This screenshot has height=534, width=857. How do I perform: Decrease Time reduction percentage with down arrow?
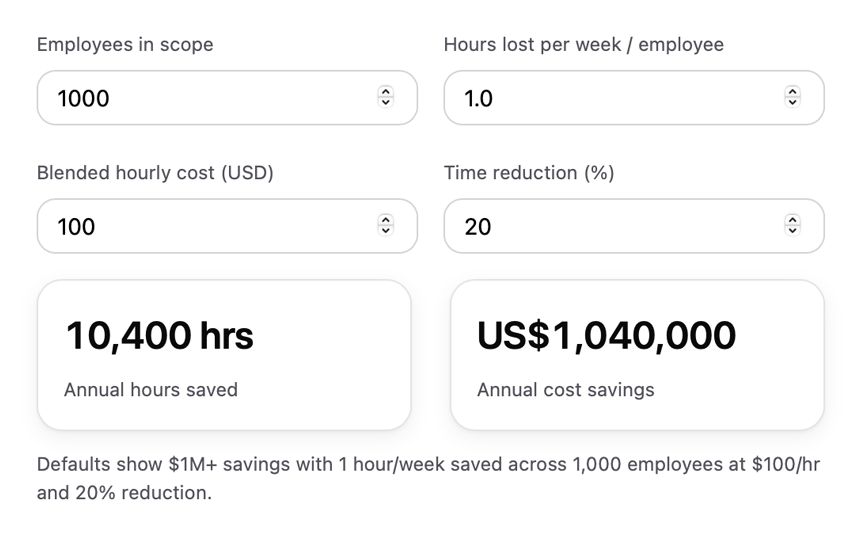coord(793,231)
